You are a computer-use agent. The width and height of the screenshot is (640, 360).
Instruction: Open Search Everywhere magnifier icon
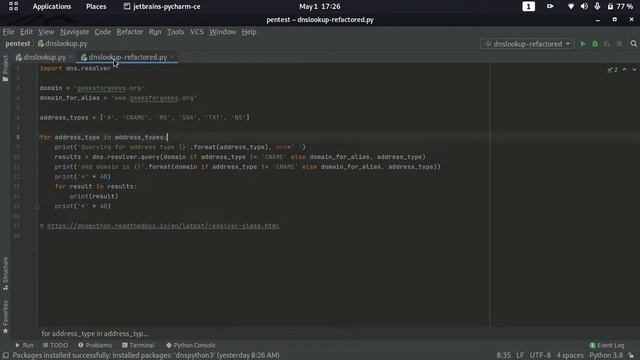point(633,44)
